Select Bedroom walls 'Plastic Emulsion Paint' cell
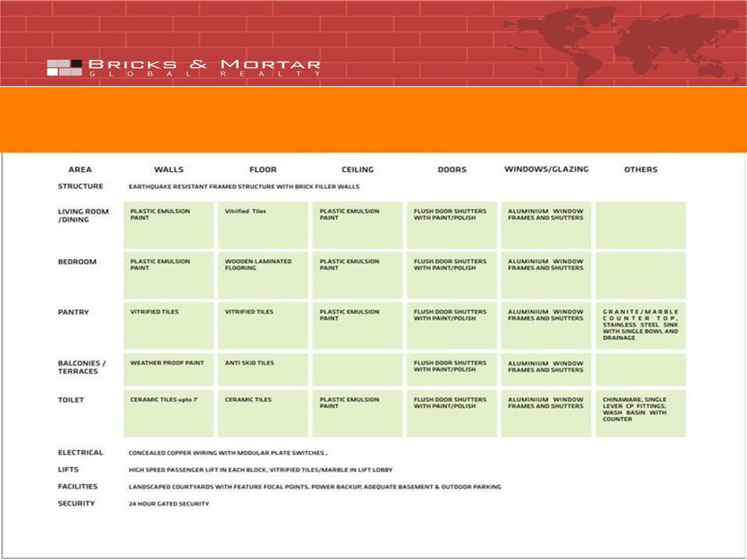Screen dimensions: 747x560 (169, 275)
